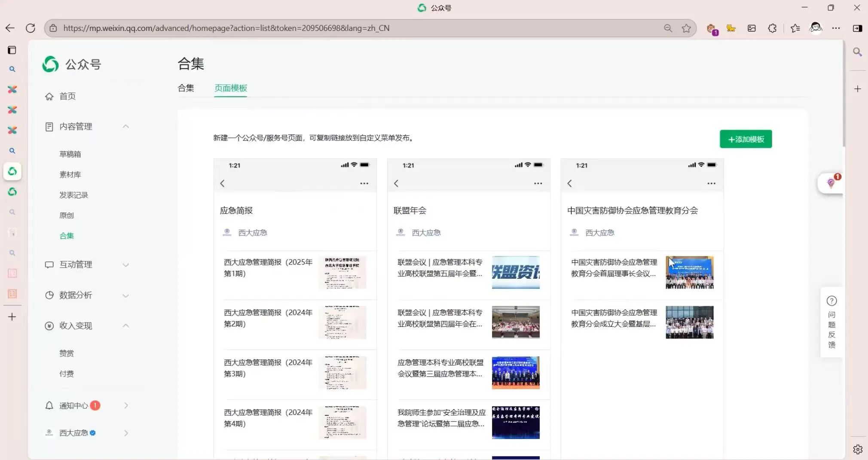Open 通知中心 notifications entry
Screen dimensions: 868x460
(73, 405)
